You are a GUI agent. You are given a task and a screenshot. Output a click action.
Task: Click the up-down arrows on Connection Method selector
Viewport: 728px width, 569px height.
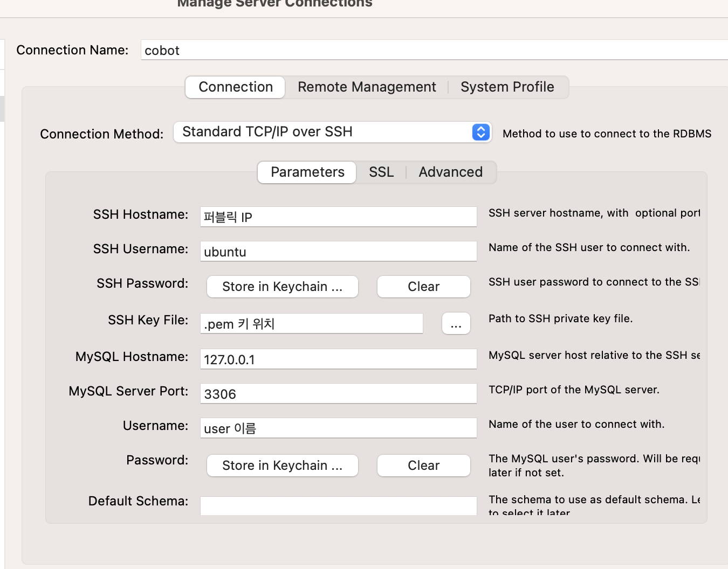pyautogui.click(x=480, y=132)
